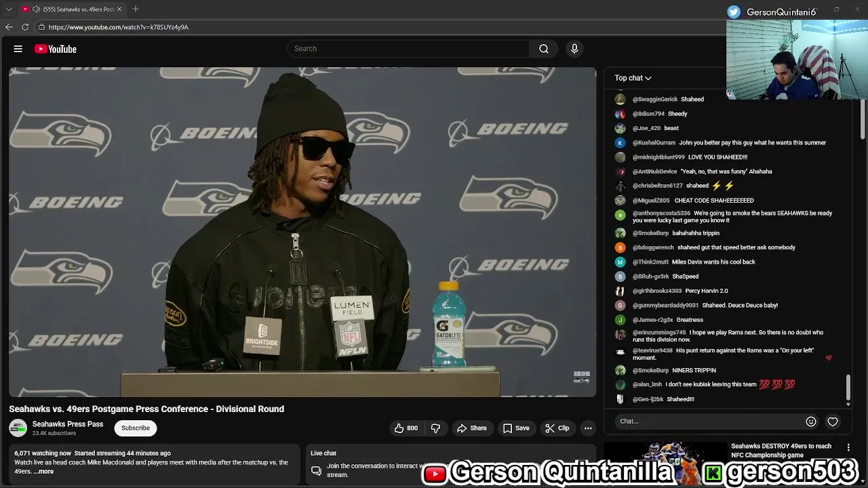Viewport: 868px width, 488px height.
Task: Click @girthbrookz4303 'Percy Harvin 2.0' message
Action: click(x=707, y=291)
